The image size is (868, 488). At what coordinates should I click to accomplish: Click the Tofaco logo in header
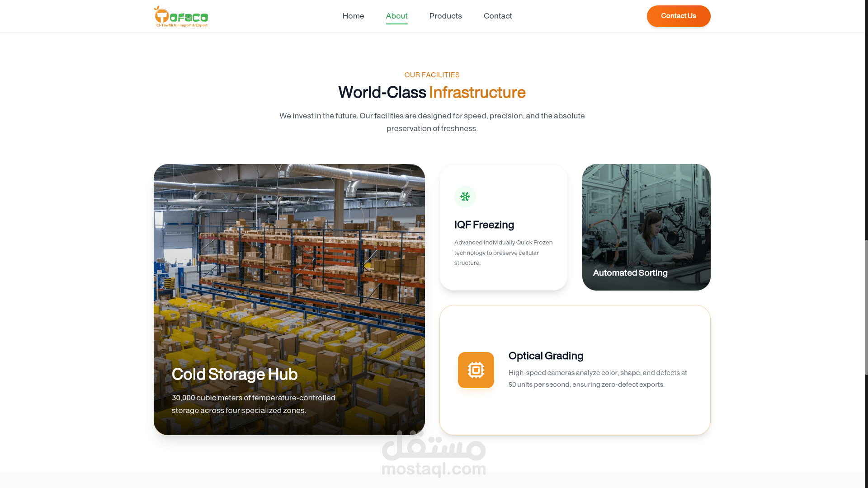pos(181,16)
